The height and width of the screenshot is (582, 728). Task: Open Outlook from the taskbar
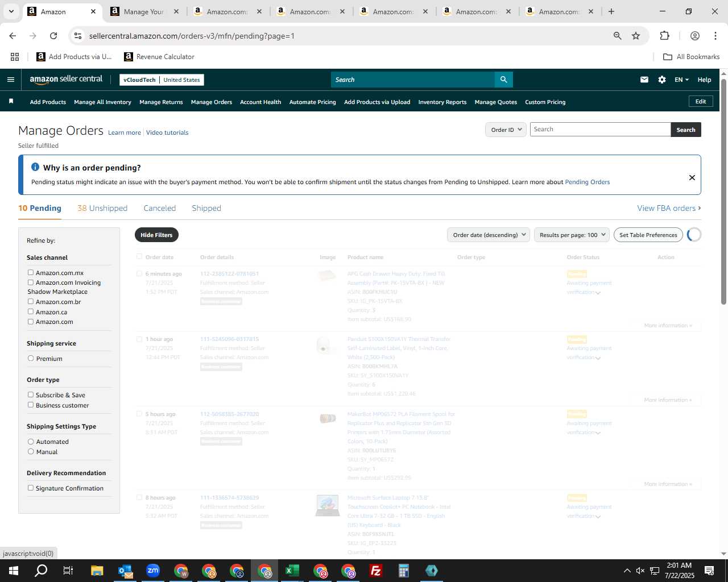click(125, 571)
